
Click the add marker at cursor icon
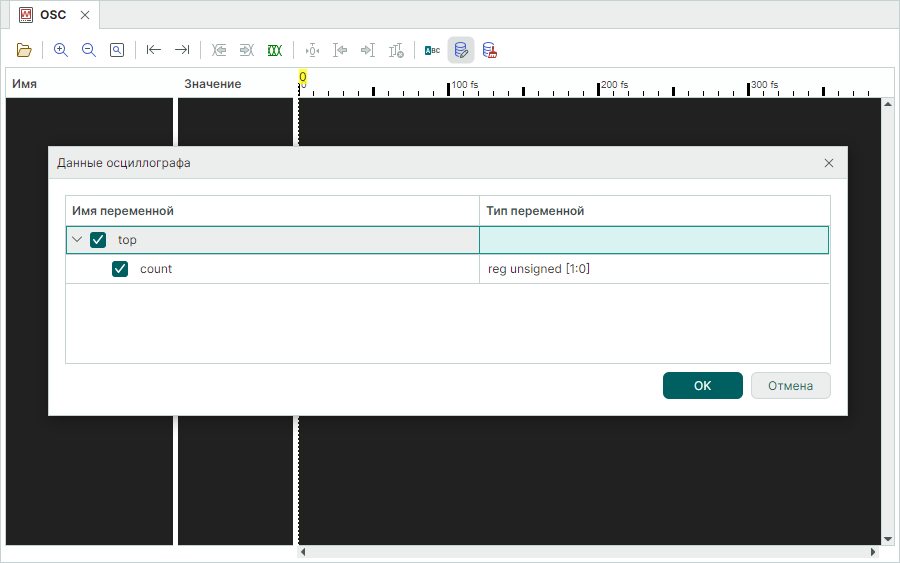312,51
